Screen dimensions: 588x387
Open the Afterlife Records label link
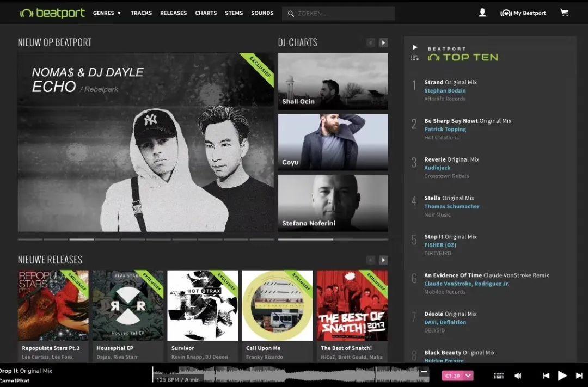click(445, 99)
